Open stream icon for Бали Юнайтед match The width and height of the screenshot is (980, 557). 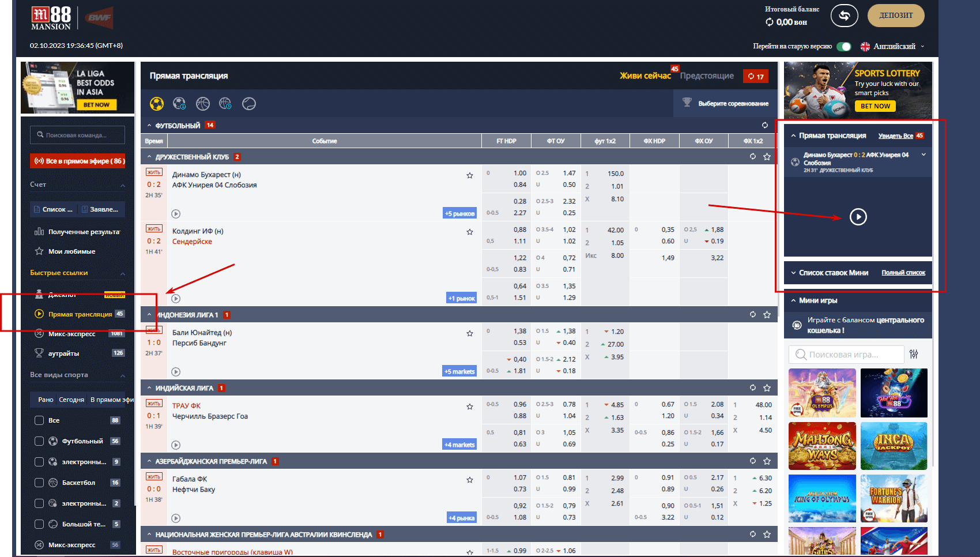[x=176, y=372]
